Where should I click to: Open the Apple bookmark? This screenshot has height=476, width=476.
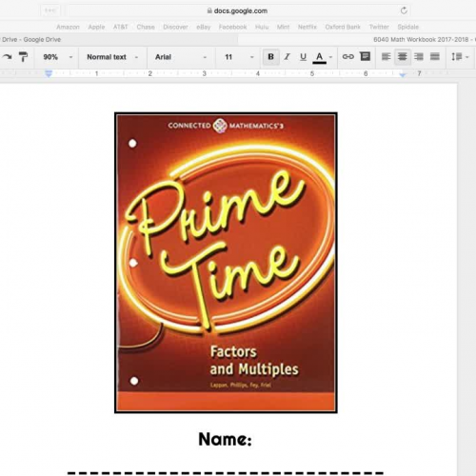pyautogui.click(x=96, y=27)
